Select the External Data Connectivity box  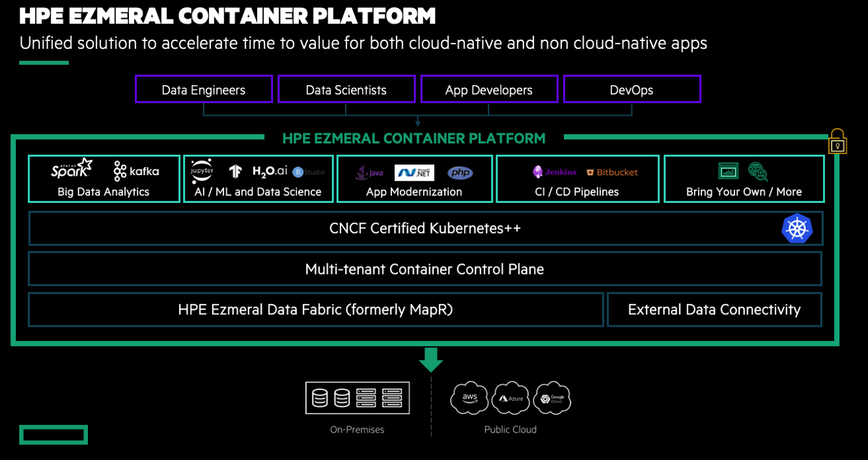714,309
